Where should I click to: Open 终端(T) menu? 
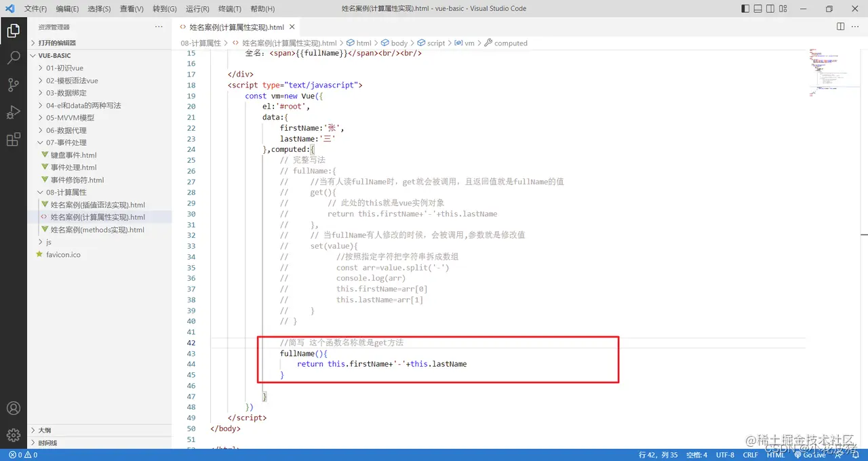pos(229,9)
